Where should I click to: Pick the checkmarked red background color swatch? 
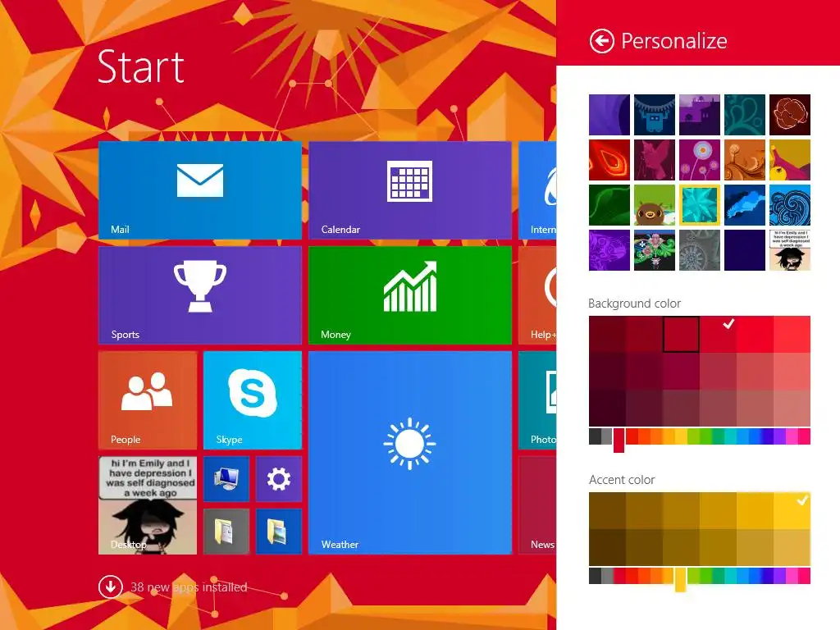718,335
